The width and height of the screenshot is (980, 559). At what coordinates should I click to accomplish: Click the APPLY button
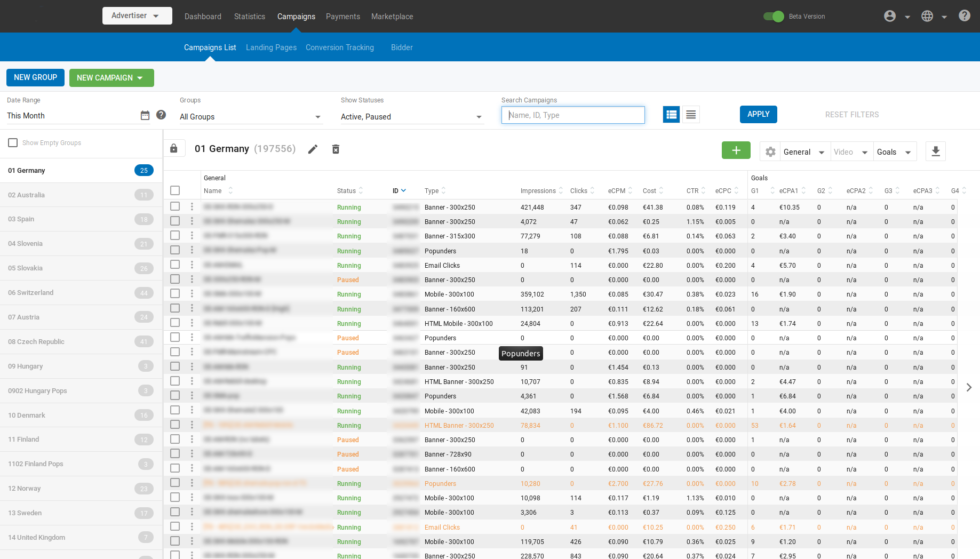tap(758, 114)
